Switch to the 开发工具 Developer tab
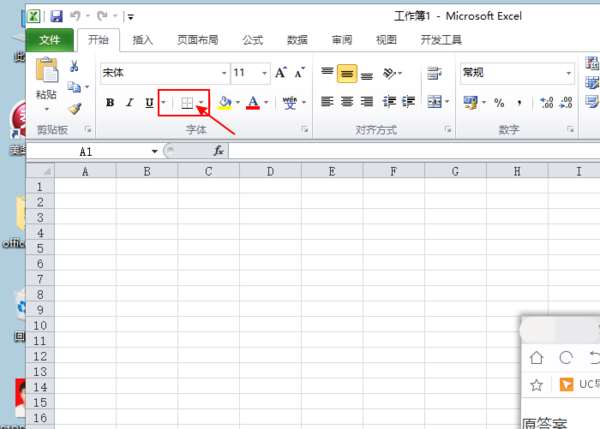Viewport: 600px width, 429px height. (x=441, y=40)
